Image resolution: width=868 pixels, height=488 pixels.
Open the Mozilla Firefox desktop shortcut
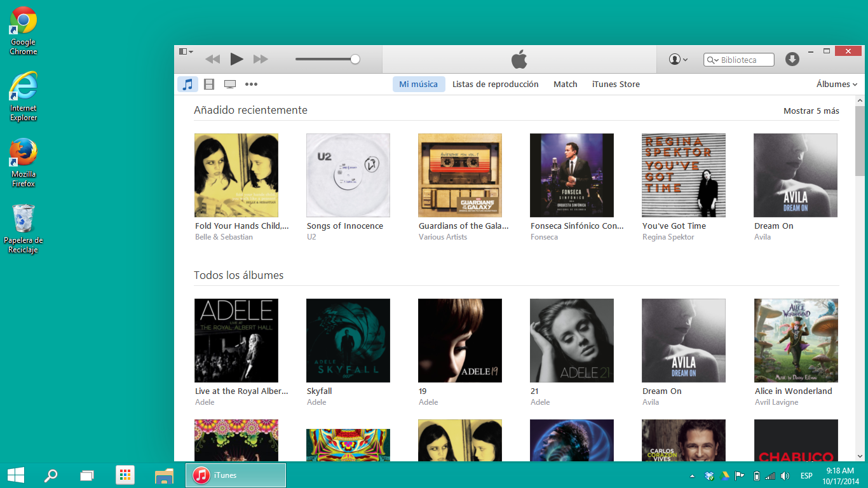24,163
